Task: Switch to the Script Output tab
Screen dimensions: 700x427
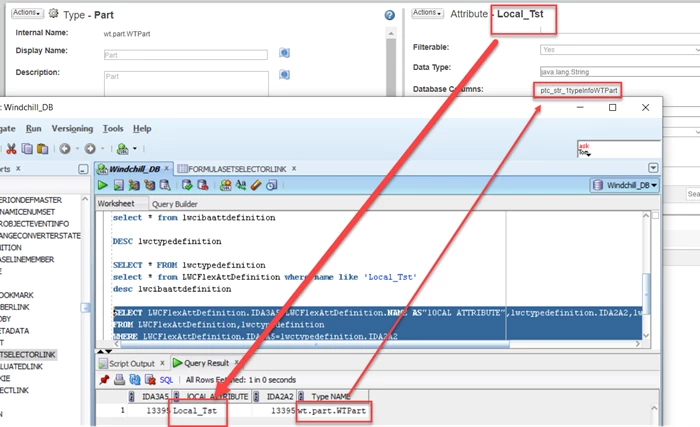Action: click(132, 364)
